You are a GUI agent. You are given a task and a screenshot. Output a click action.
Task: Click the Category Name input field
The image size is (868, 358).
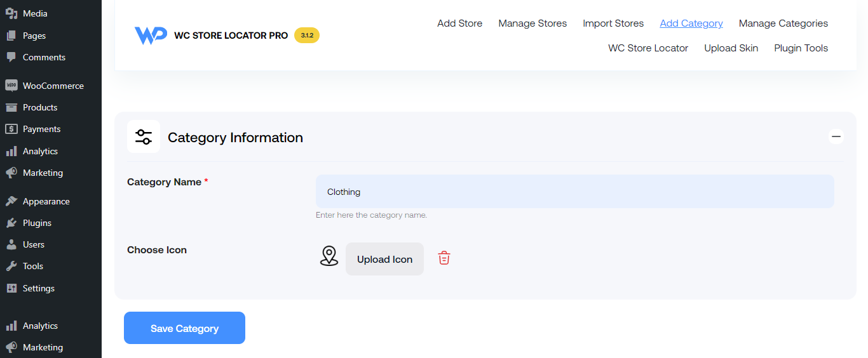575,192
